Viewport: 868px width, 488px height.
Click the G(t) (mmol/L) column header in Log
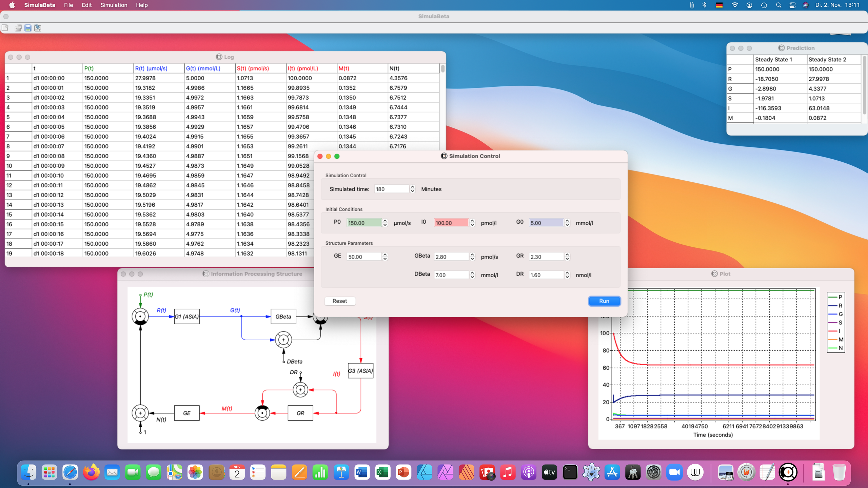click(210, 68)
